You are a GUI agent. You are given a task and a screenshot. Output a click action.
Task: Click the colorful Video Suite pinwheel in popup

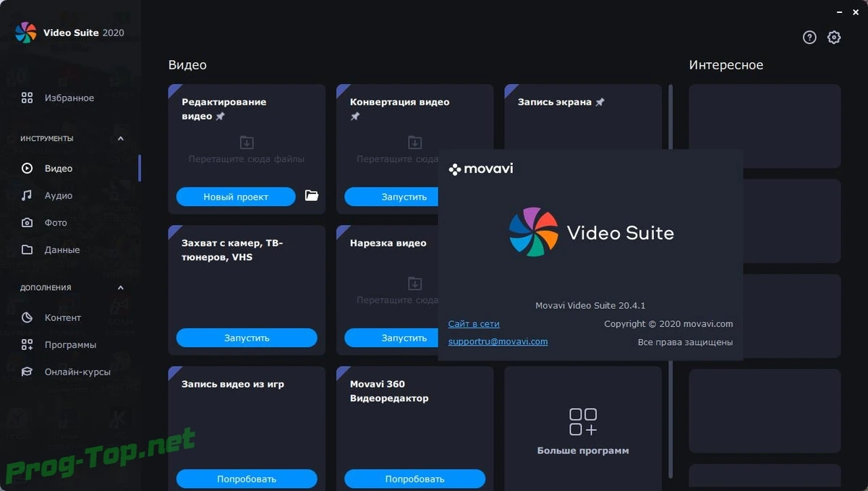coord(534,232)
